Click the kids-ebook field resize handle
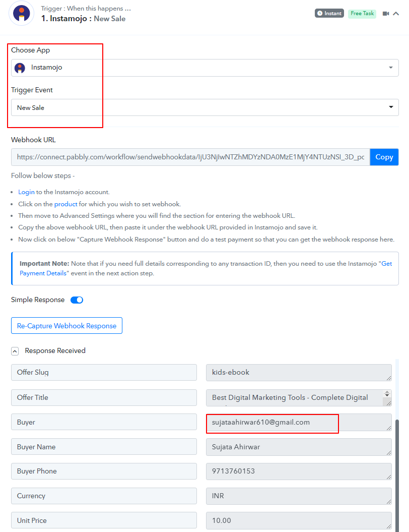 click(x=389, y=378)
